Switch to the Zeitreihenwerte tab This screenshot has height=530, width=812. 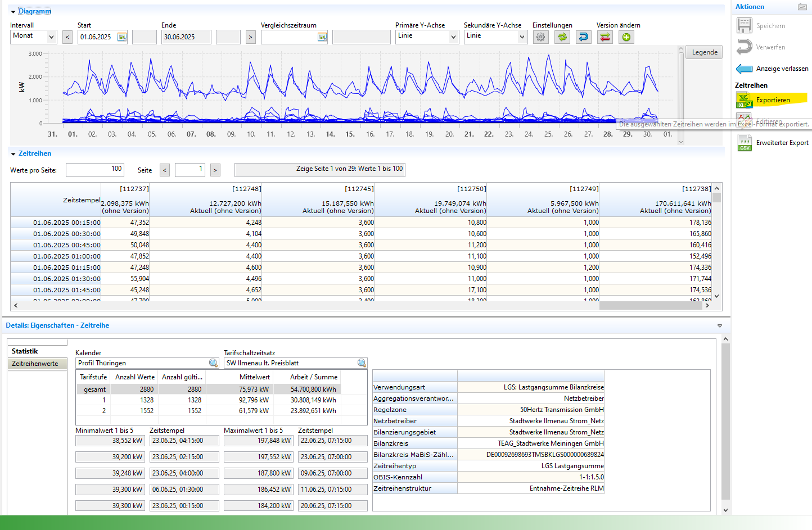(x=35, y=364)
